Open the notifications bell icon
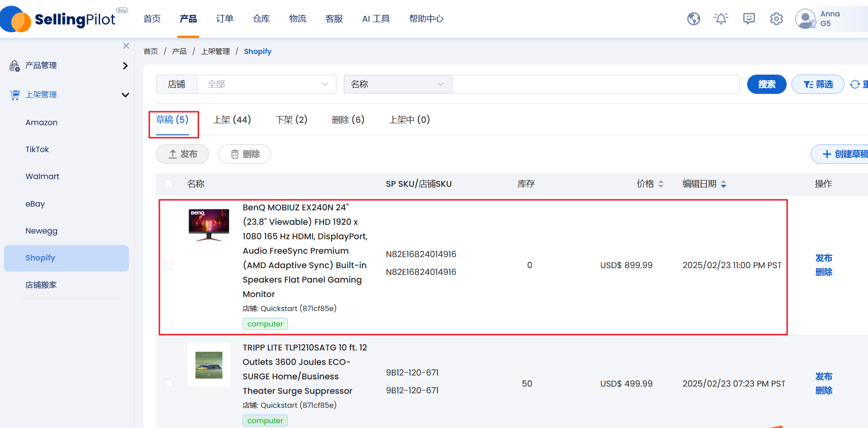Viewport: 868px width, 428px height. (x=721, y=19)
